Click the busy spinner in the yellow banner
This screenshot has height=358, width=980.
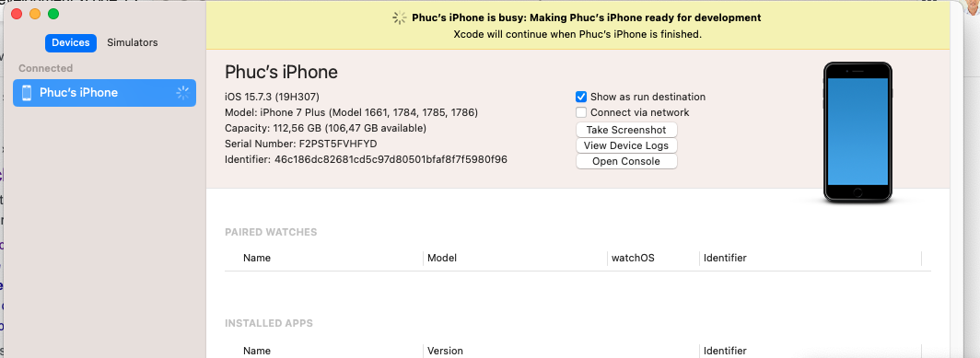400,18
